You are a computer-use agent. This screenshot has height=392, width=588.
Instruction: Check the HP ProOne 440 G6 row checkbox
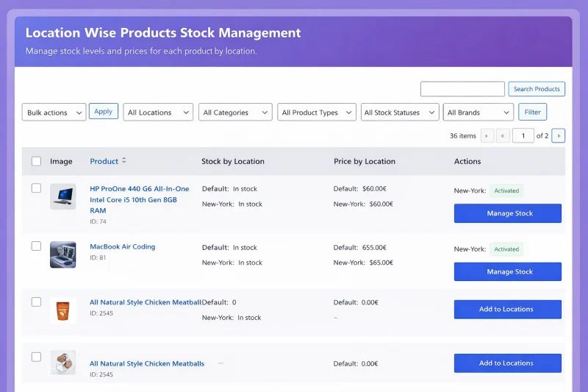tap(36, 188)
